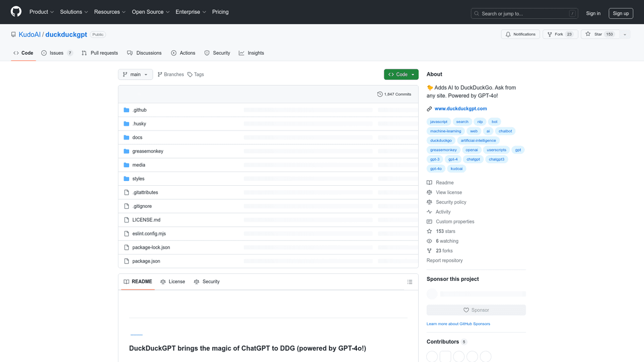Fork the repository using Fork button

[x=560, y=34]
